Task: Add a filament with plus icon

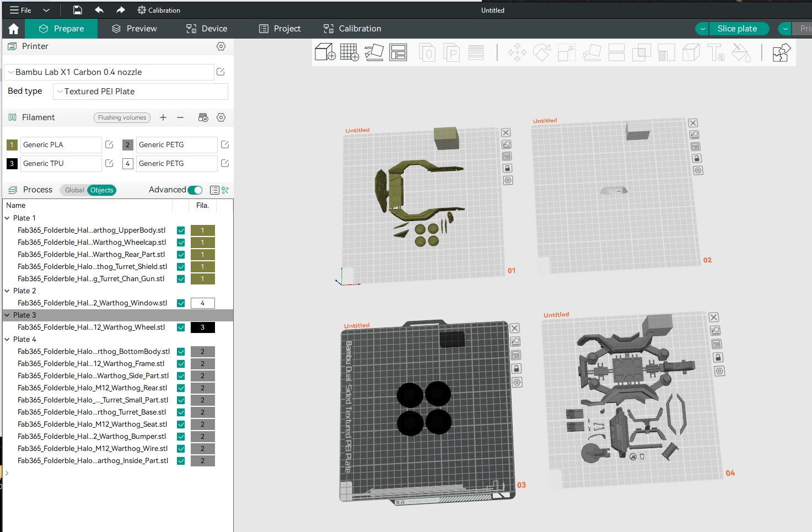Action: (163, 117)
